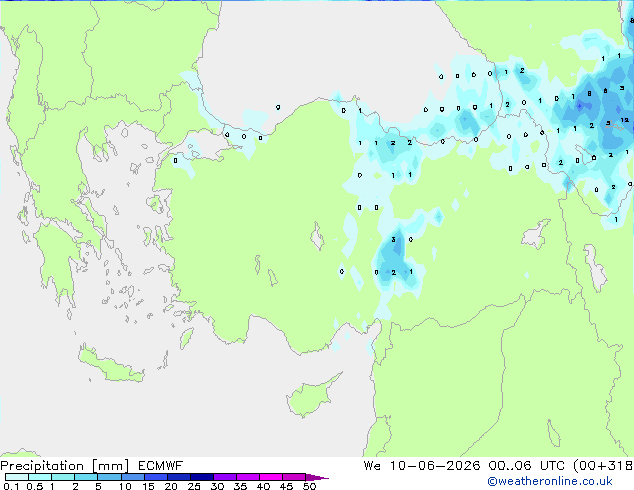Viewport: 634px width, 490px height.
Task: Select the 30–35 mm purple legend swatch
Action: [x=224, y=477]
